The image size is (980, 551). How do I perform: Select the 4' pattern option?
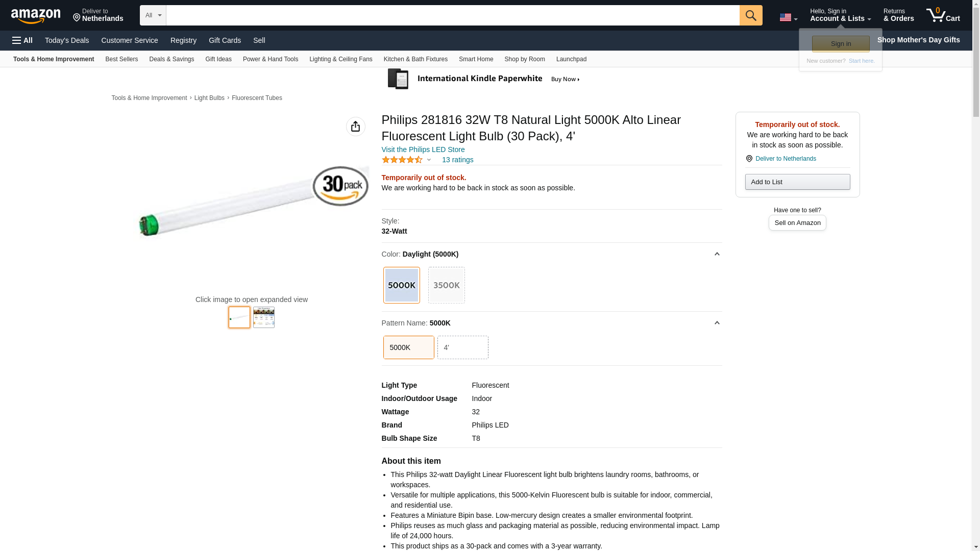[x=462, y=347]
